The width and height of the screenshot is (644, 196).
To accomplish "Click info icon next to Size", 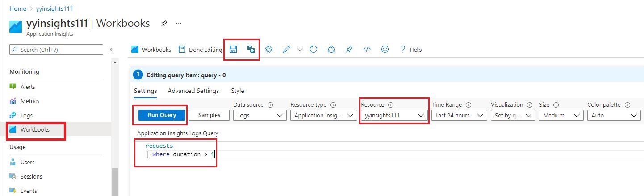I will [x=556, y=105].
